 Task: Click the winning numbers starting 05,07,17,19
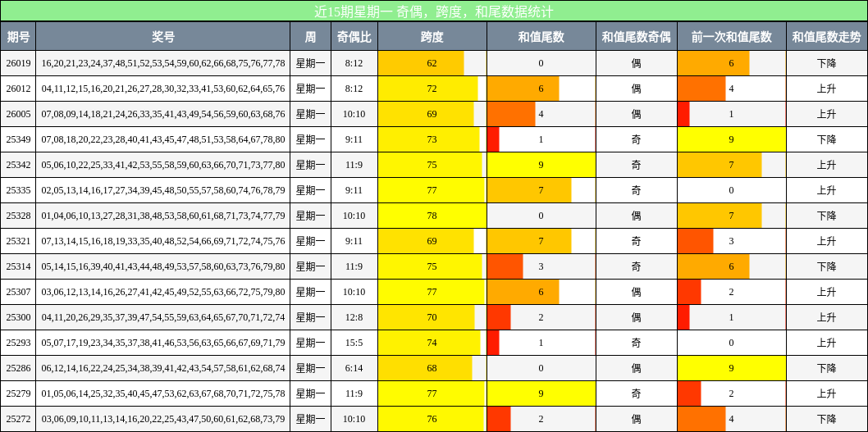click(163, 343)
